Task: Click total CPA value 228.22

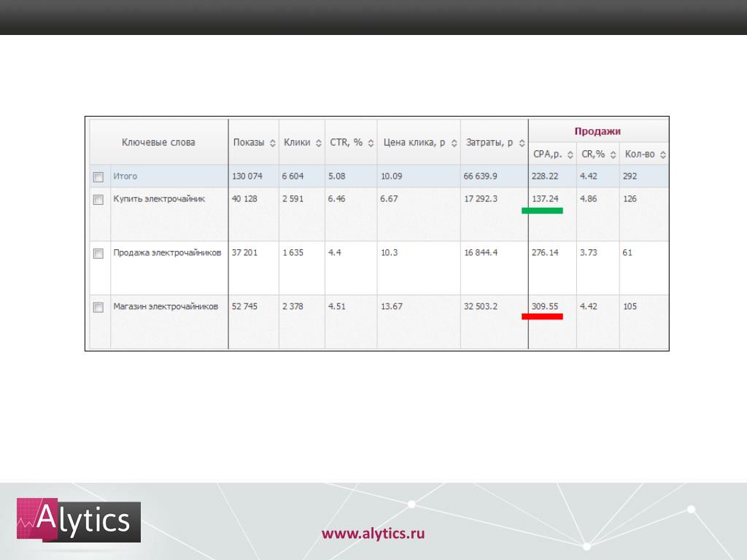Action: coord(545,176)
